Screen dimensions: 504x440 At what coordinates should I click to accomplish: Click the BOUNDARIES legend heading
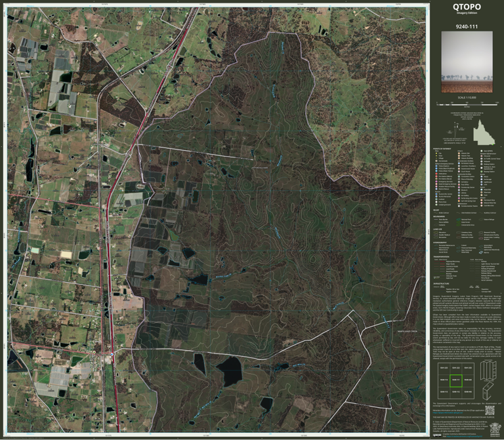coord(439,216)
